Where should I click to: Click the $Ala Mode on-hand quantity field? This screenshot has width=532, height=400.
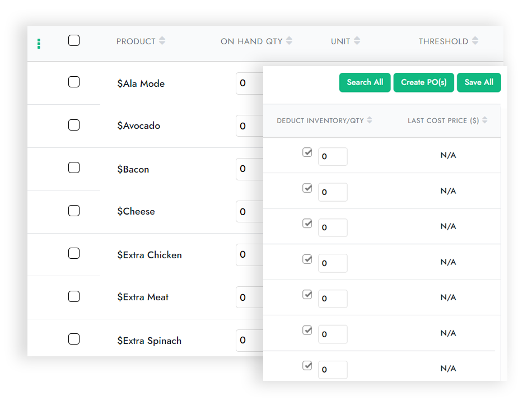[246, 83]
